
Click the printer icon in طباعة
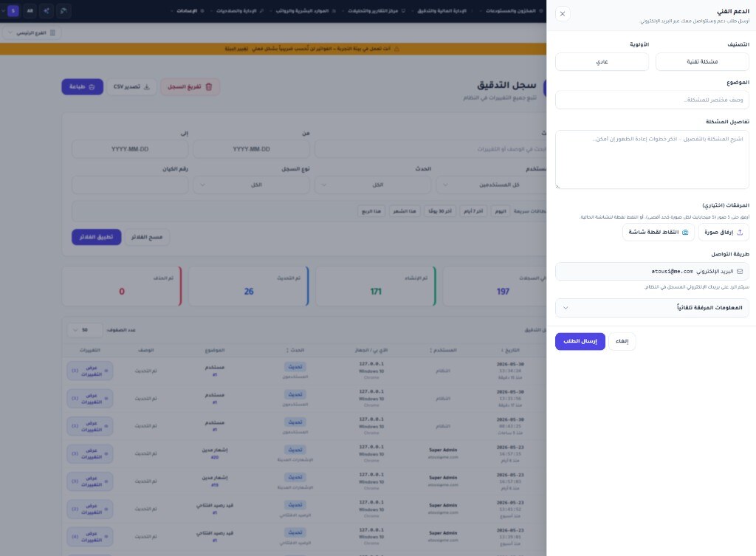point(92,87)
